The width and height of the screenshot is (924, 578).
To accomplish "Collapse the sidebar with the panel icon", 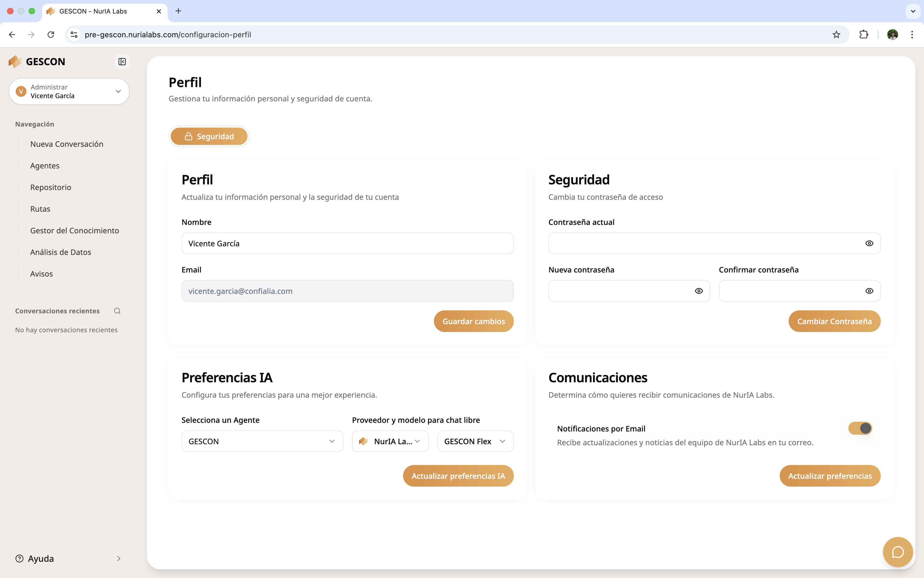I will [122, 62].
